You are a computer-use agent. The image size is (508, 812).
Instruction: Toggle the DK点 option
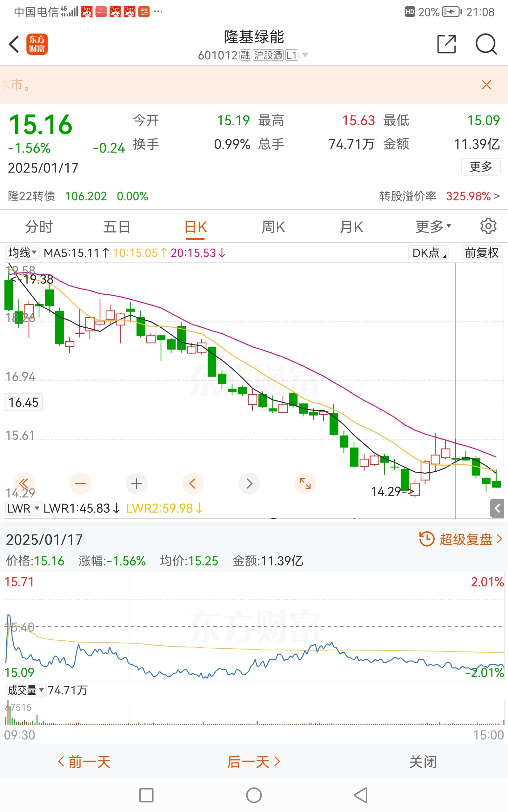tap(428, 253)
